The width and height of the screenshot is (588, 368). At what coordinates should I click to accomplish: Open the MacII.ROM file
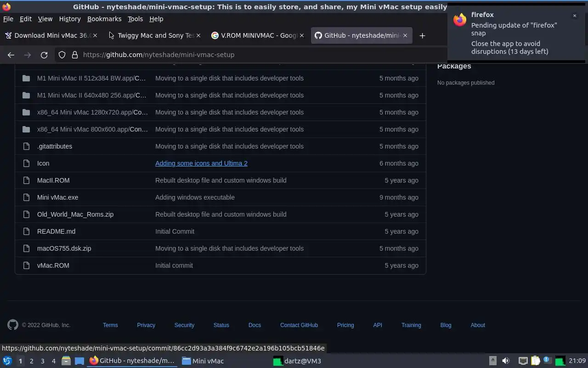pos(53,180)
